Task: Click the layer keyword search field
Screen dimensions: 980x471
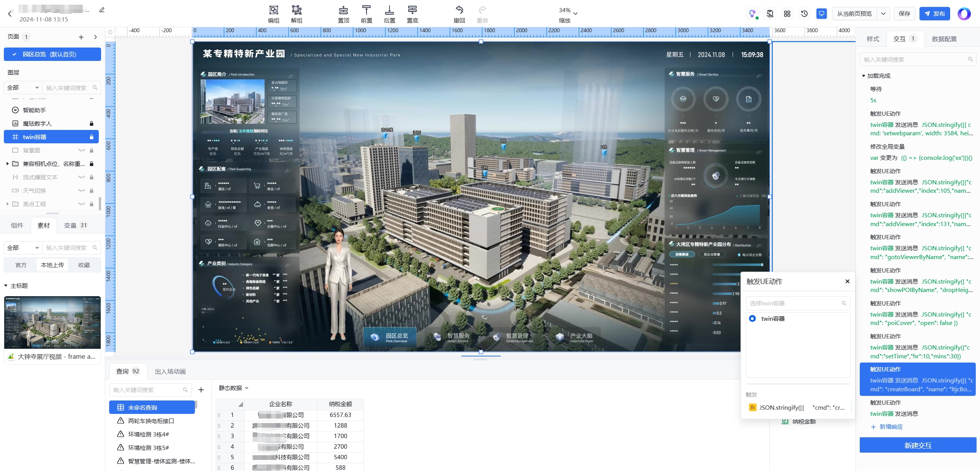Action: coord(72,88)
